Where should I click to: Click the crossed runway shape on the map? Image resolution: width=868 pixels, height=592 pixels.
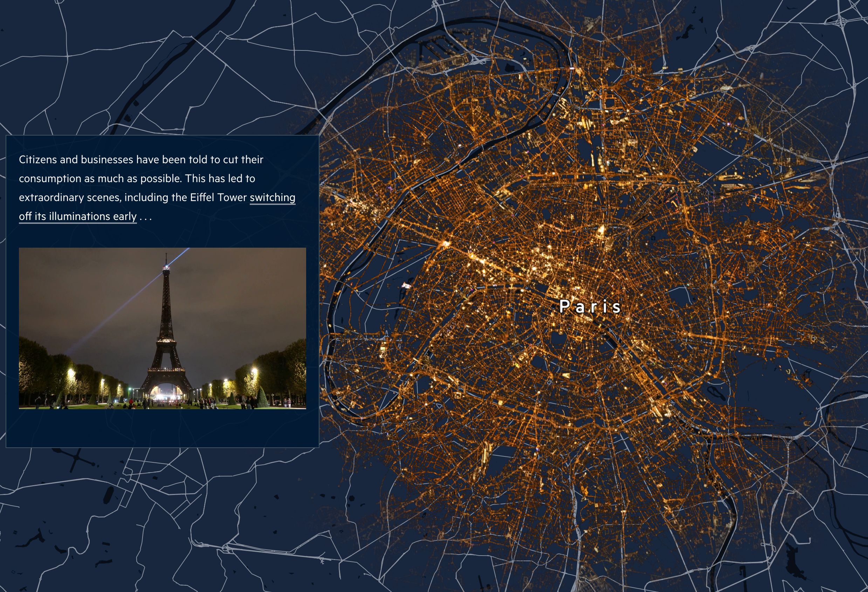76,458
